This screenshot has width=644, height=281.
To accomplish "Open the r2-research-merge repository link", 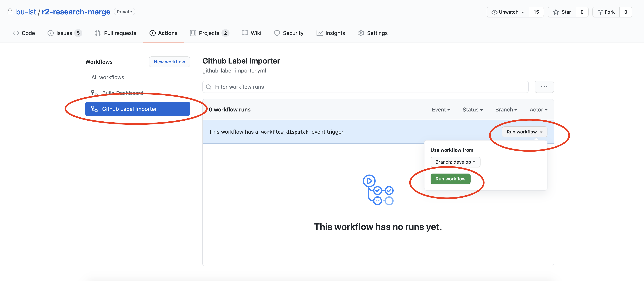I will point(76,12).
